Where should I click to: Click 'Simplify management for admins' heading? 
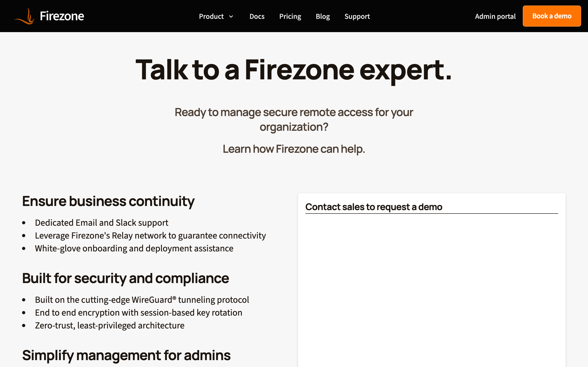[126, 355]
